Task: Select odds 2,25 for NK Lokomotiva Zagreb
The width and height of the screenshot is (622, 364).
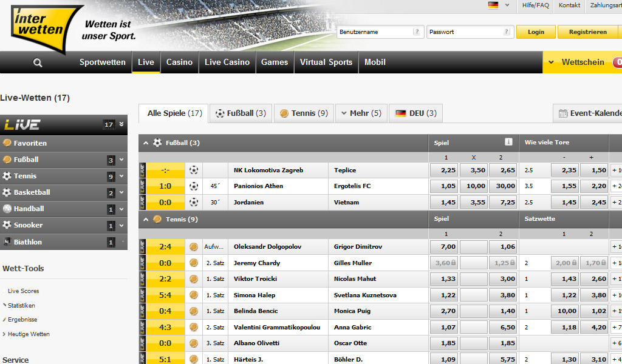Action: pyautogui.click(x=444, y=170)
